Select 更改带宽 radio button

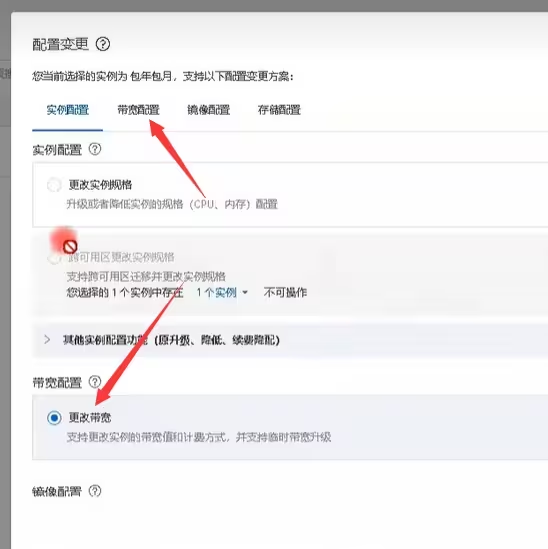pos(54,417)
